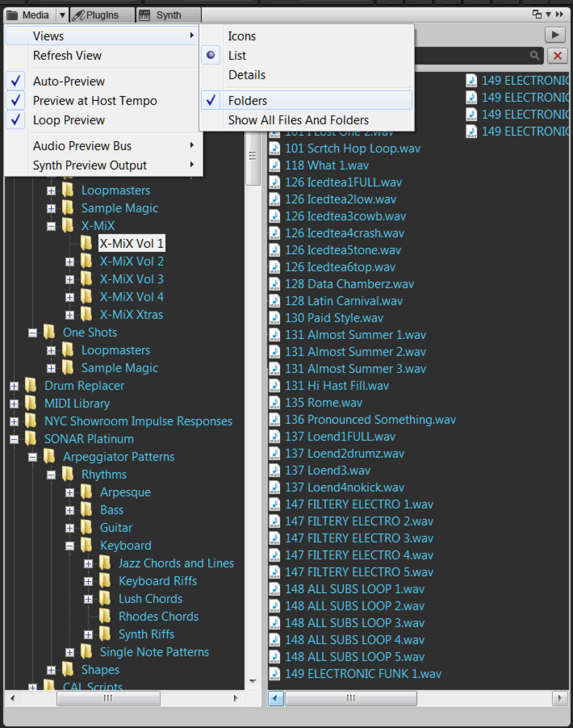Switch to the Details view
This screenshot has height=728, width=573.
click(307, 75)
